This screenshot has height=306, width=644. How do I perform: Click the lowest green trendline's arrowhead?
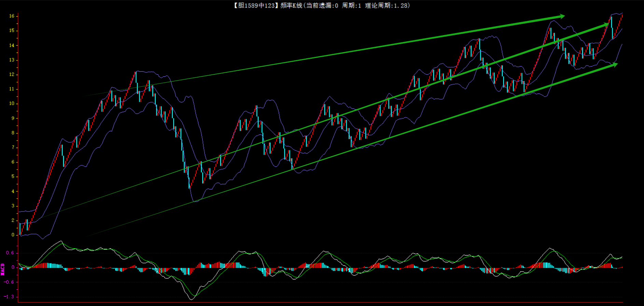(x=614, y=64)
